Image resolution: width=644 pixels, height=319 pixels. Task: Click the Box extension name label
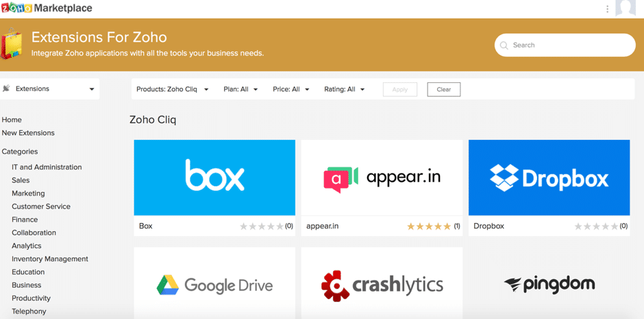pyautogui.click(x=146, y=226)
